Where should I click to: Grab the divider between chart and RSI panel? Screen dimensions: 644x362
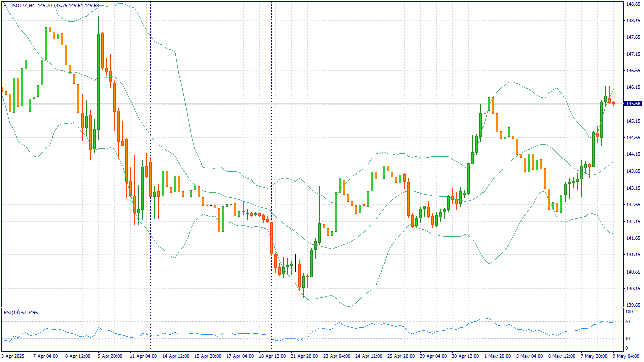click(312, 307)
